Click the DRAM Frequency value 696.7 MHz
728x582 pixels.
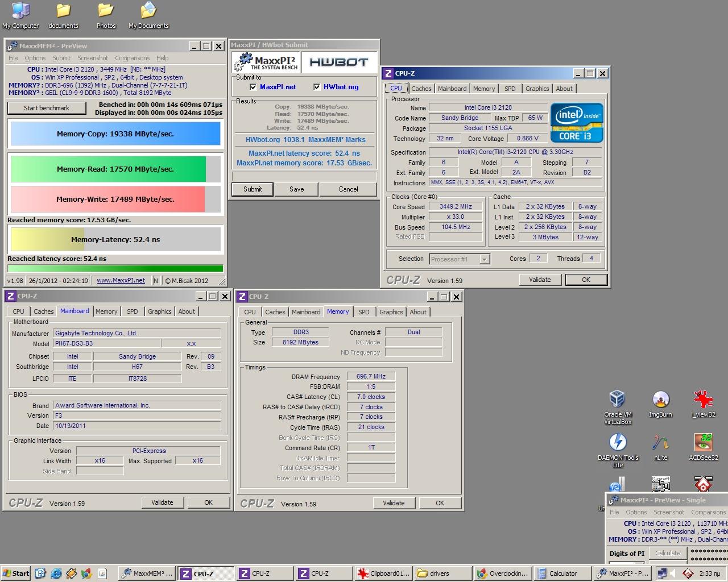coord(371,376)
